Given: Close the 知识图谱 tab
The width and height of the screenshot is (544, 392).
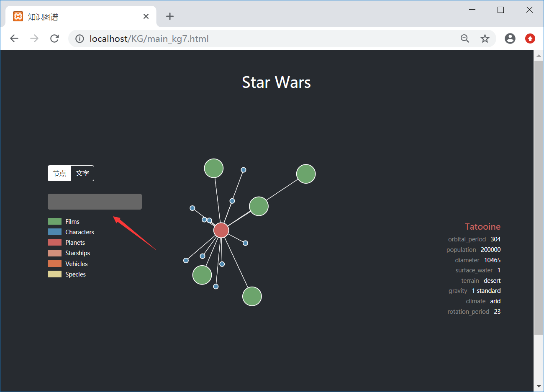Looking at the screenshot, I should tap(146, 16).
